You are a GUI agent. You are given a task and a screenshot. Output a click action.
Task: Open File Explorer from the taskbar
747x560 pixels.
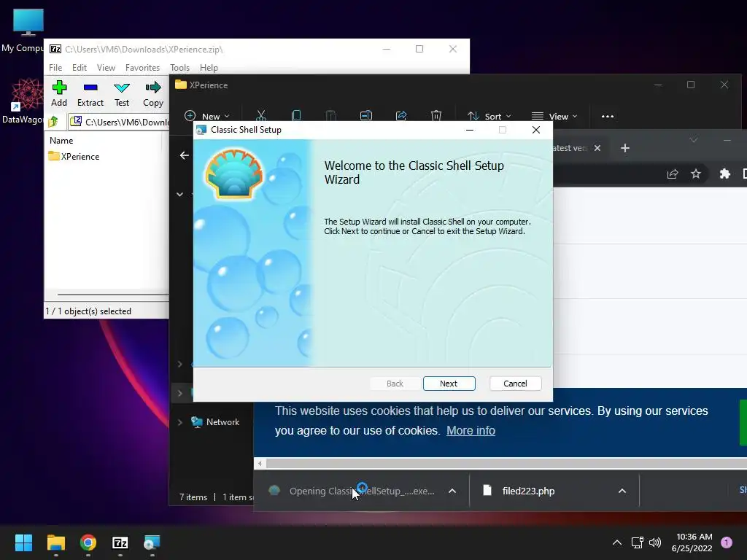click(x=55, y=542)
